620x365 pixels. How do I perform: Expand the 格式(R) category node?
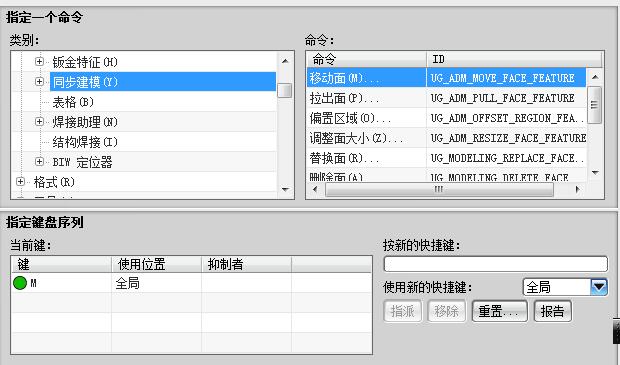[x=20, y=182]
